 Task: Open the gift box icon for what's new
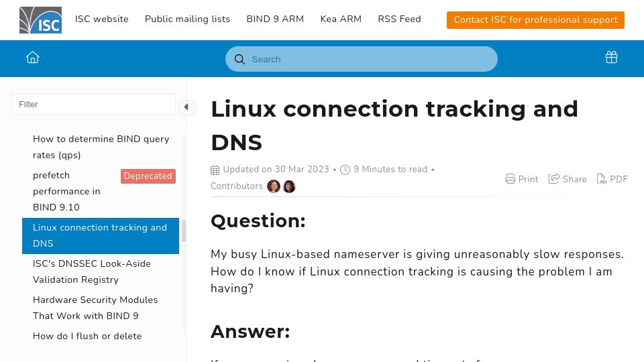coord(612,57)
